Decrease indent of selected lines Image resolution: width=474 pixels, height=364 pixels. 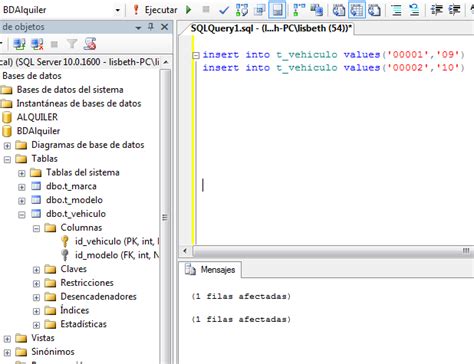[x=436, y=10]
